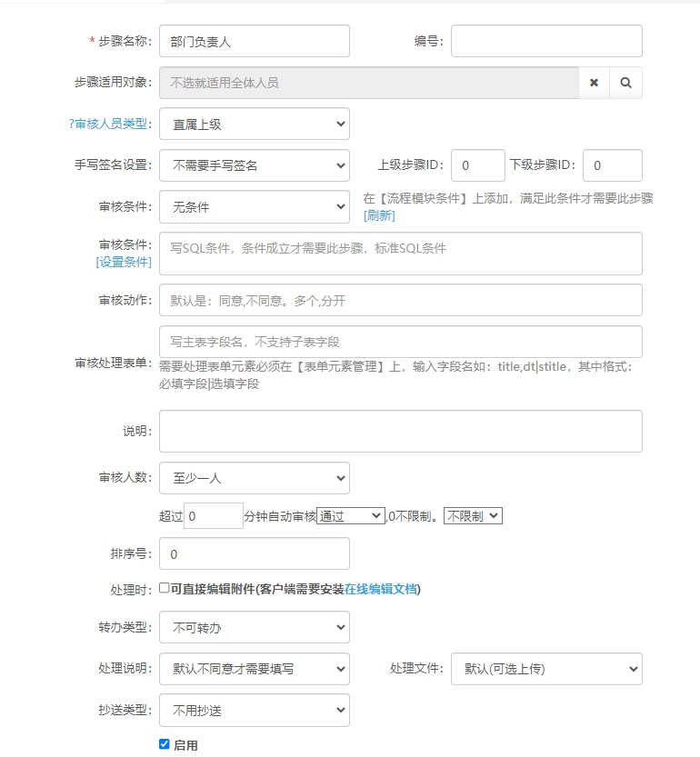
Task: Expand the 审核人数 dropdown showing 至少一人
Action: 255,478
